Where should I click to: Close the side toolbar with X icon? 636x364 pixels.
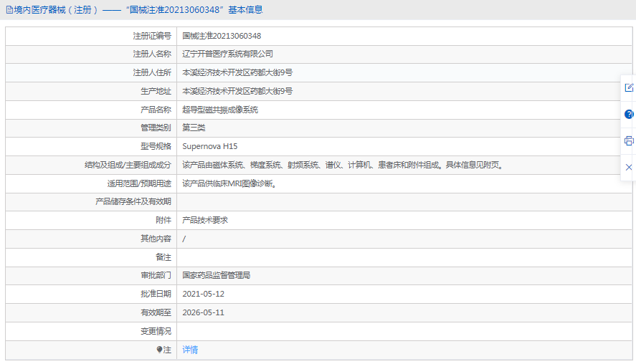coord(629,167)
